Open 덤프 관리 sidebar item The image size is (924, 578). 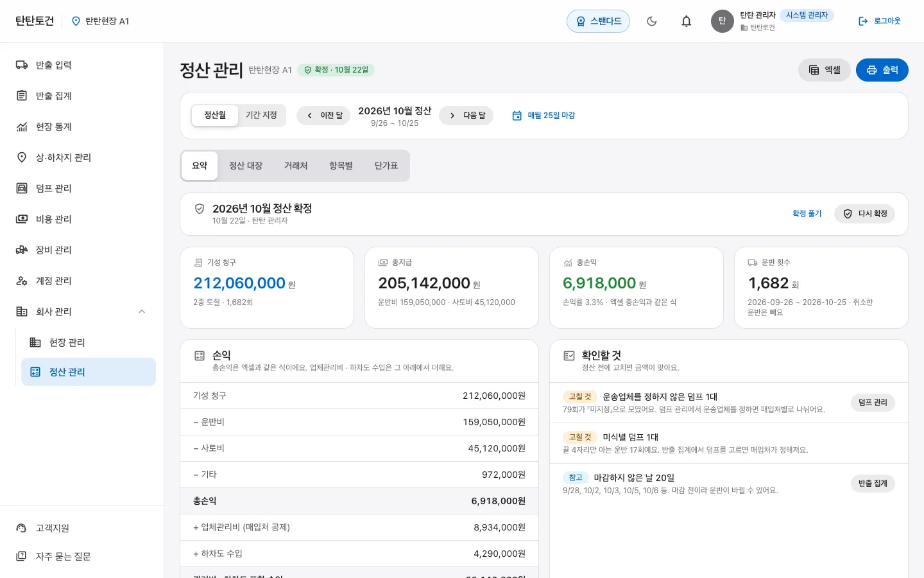[82, 188]
